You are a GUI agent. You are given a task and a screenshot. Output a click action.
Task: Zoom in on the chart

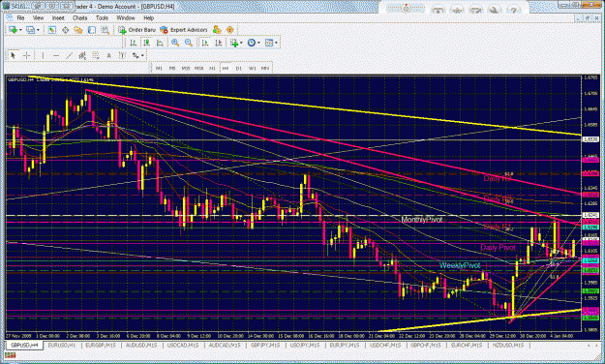175,43
